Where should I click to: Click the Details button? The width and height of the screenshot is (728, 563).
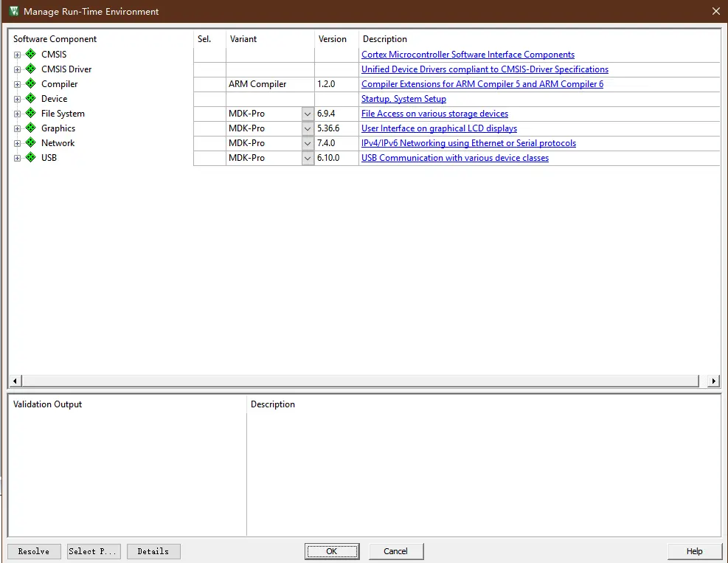(x=153, y=551)
